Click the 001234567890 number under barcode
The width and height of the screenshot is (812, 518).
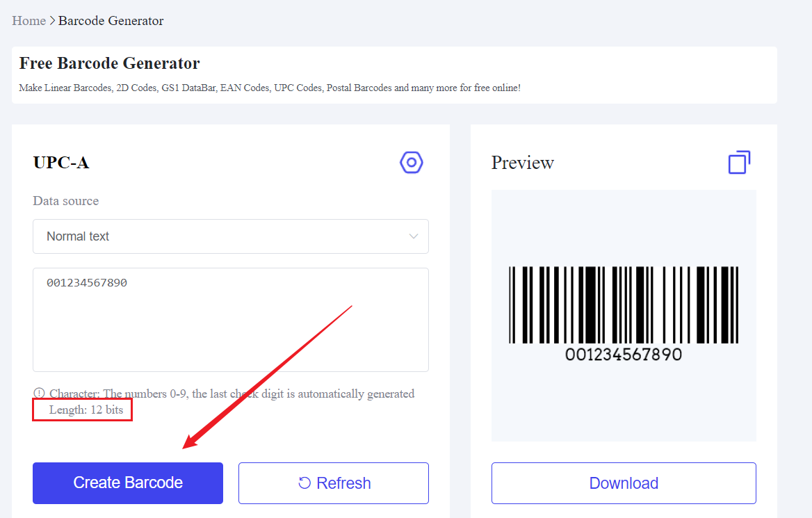pyautogui.click(x=624, y=355)
